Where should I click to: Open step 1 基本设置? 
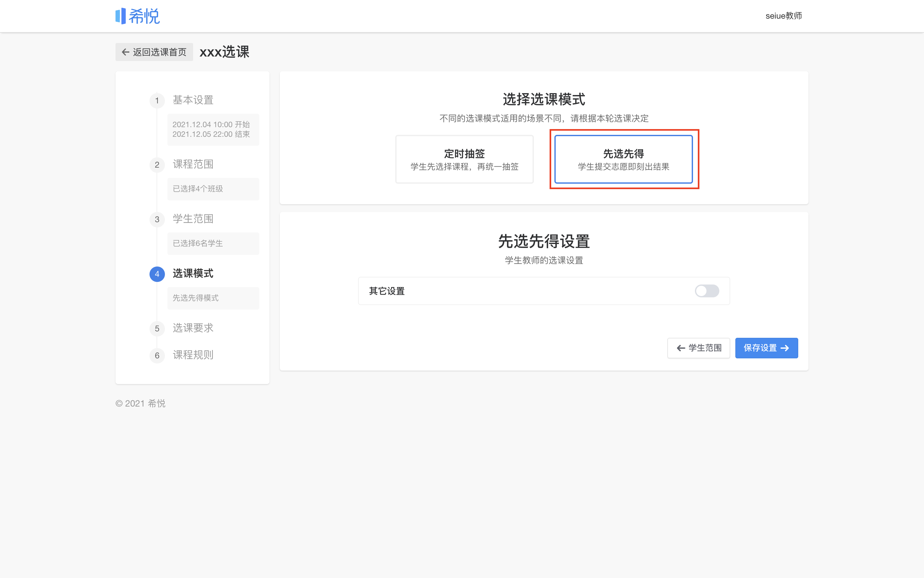coord(193,100)
